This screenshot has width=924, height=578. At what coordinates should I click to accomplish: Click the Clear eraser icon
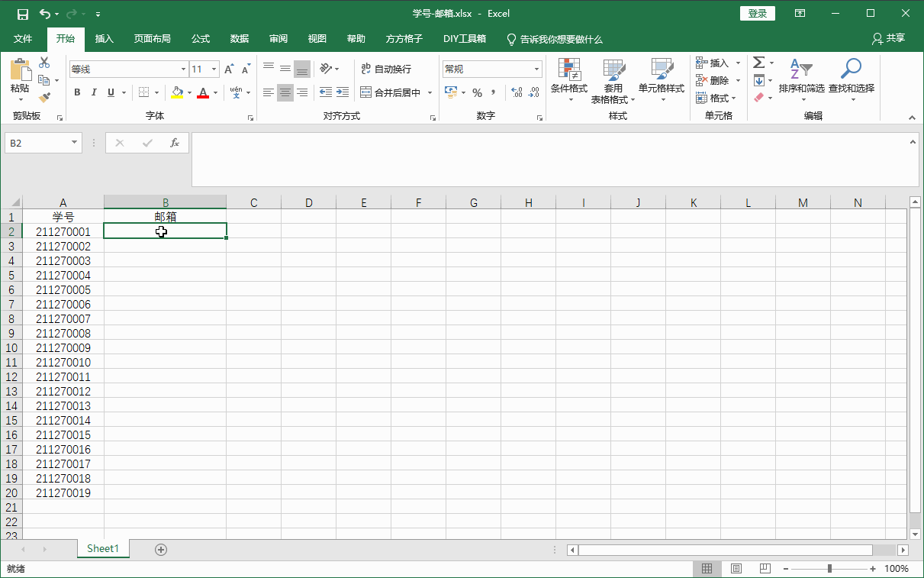click(x=758, y=98)
